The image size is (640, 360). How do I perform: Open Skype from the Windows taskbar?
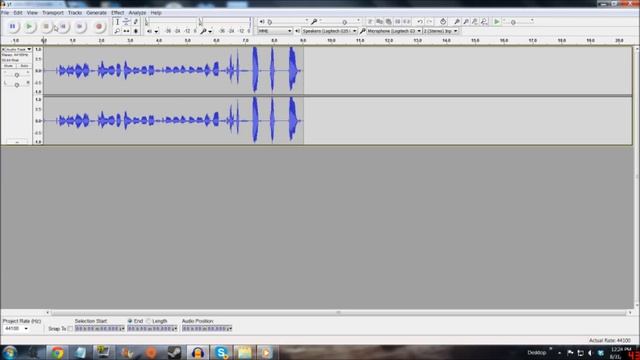[x=221, y=352]
